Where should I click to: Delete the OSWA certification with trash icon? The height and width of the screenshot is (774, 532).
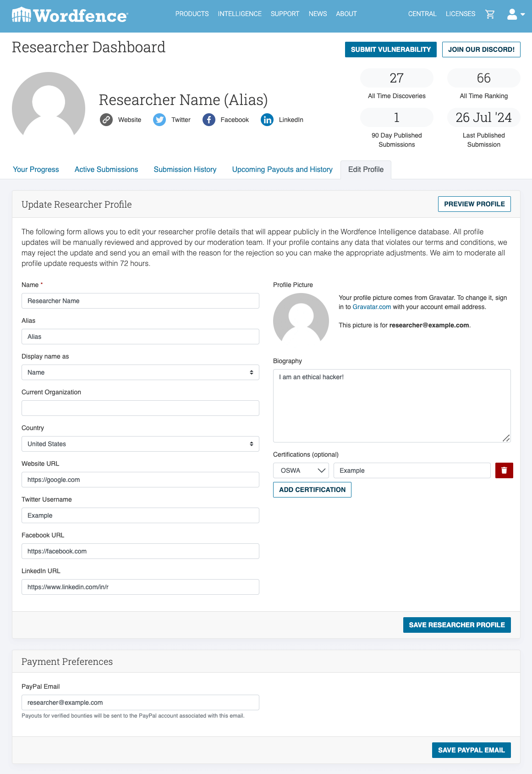point(504,470)
